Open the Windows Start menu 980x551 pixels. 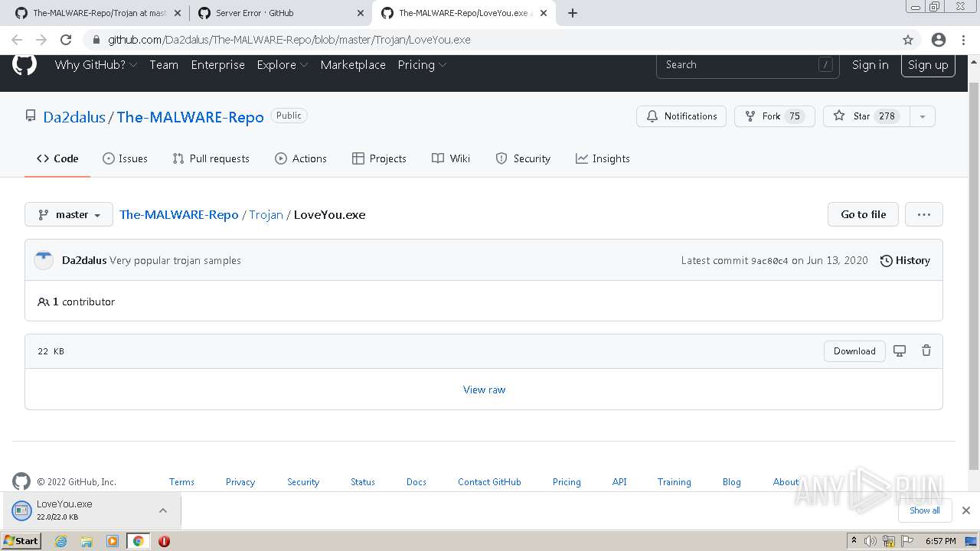click(x=21, y=541)
